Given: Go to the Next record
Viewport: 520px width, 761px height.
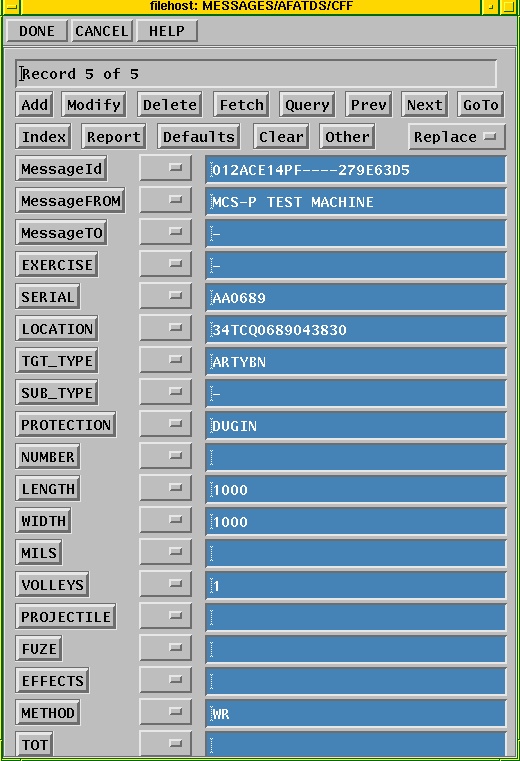Looking at the screenshot, I should [x=425, y=104].
